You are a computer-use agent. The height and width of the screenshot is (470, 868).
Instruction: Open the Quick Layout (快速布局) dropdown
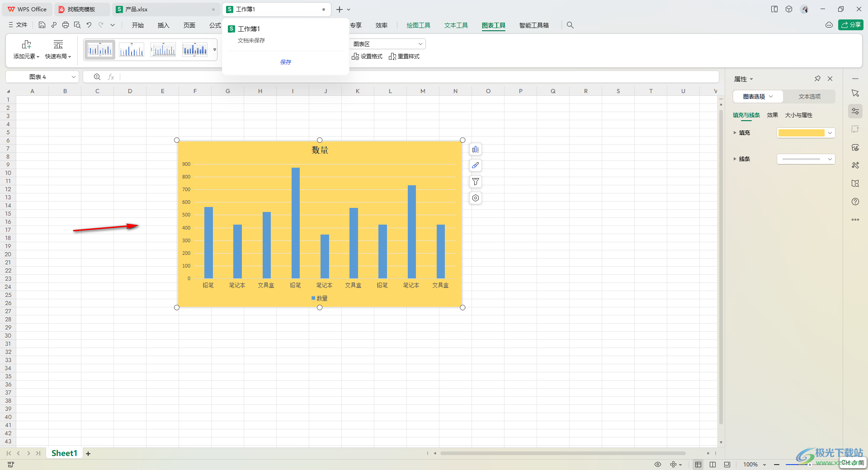[58, 50]
